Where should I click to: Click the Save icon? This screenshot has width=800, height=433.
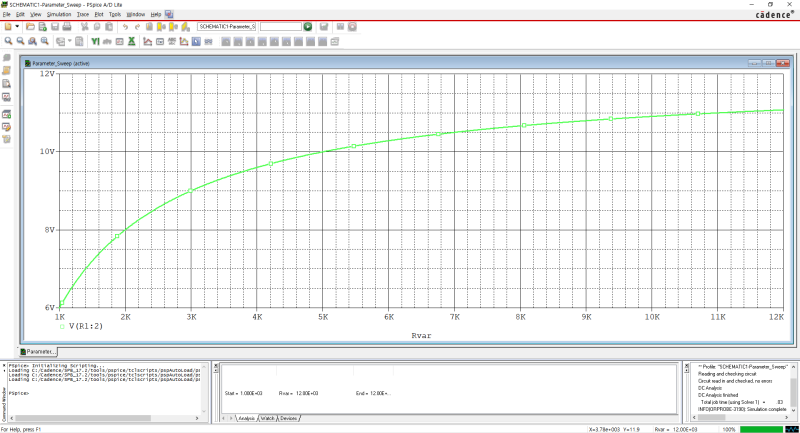[x=55, y=27]
